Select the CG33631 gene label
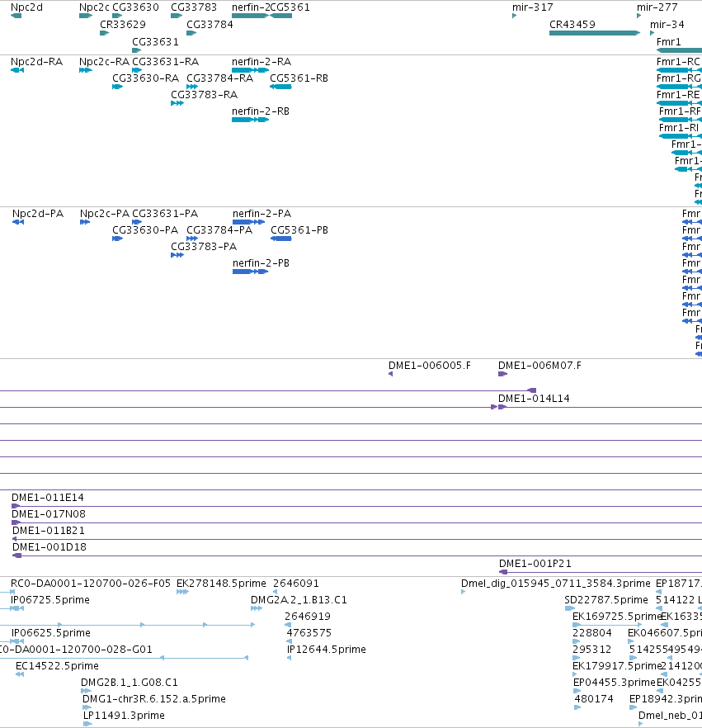This screenshot has height=728, width=702. coord(155,42)
